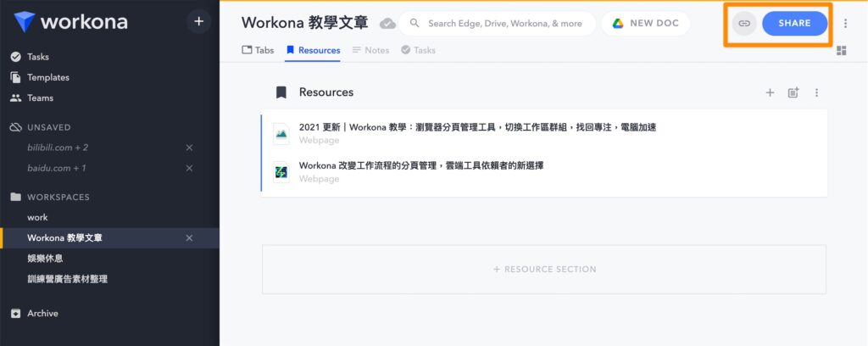Viewport: 868px width, 346px height.
Task: Open Tasks in the sidebar
Action: click(x=37, y=57)
